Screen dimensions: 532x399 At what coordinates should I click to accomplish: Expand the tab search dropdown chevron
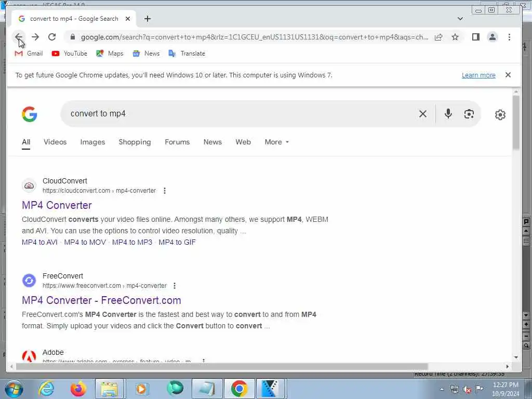[460, 19]
